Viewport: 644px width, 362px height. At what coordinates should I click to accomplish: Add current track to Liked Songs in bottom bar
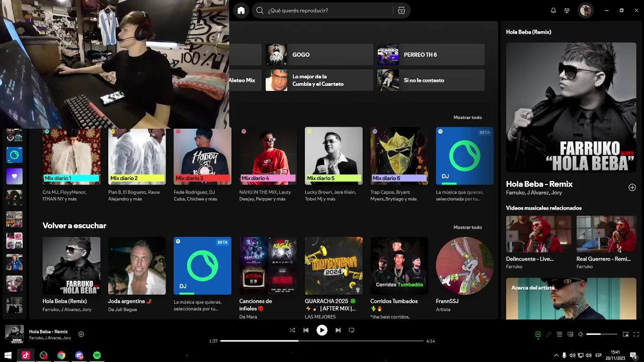(x=81, y=334)
